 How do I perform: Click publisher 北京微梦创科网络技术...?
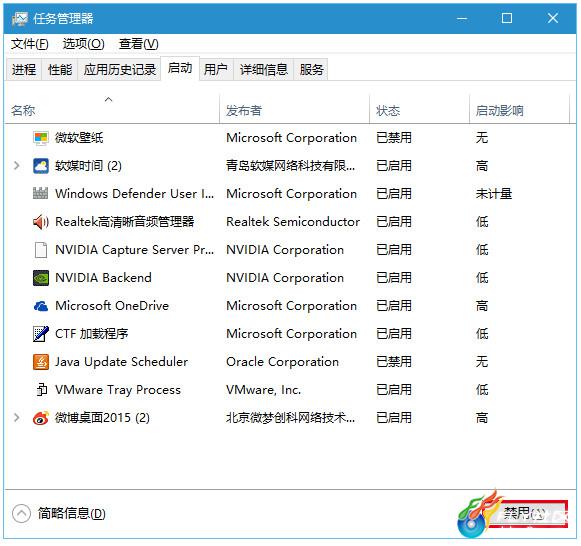290,418
